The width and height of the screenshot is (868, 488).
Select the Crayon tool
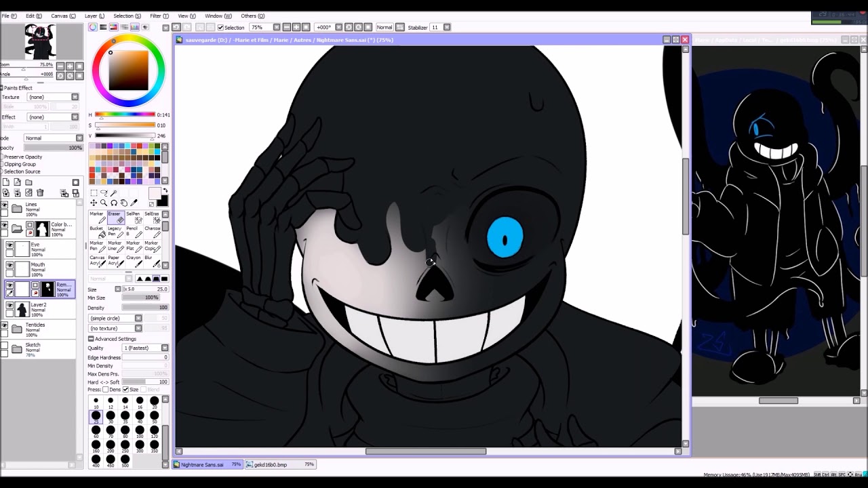(133, 262)
